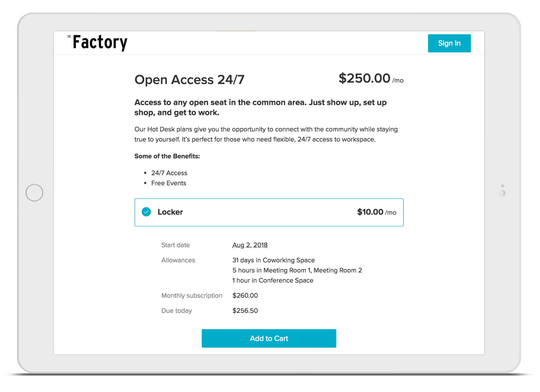Click the Some of the Benefits heading
540x392 pixels.
coord(167,156)
